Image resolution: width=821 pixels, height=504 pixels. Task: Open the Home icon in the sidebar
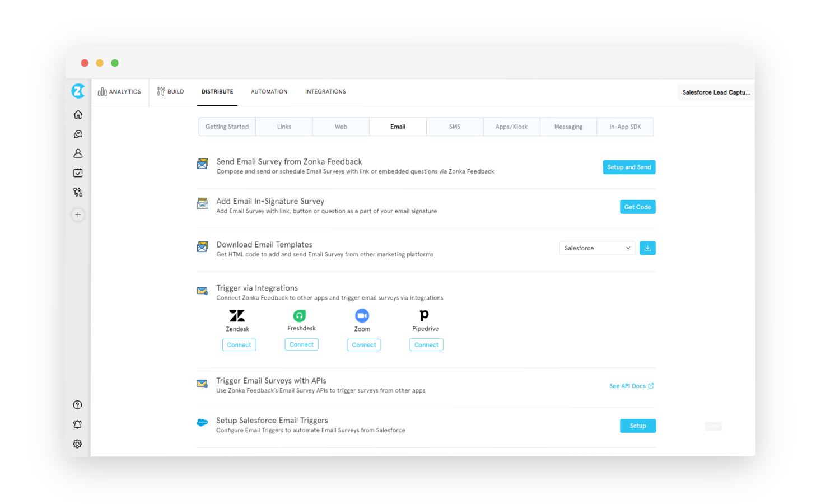pyautogui.click(x=78, y=114)
